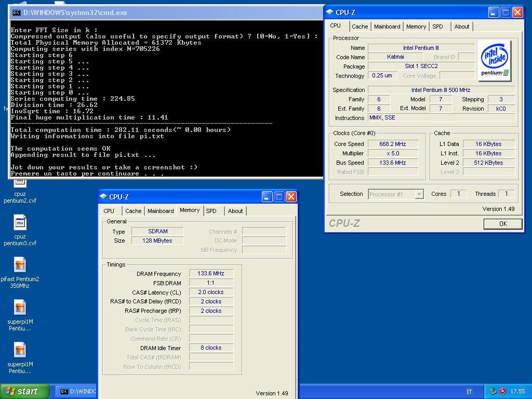Click the kC0 revision field
Viewport: 532px width, 399px height.
501,109
